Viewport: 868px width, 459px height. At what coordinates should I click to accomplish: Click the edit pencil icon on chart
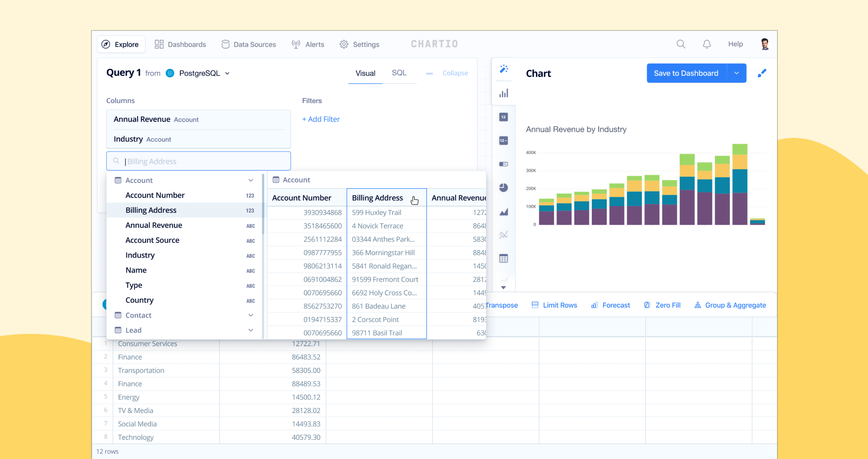(762, 73)
